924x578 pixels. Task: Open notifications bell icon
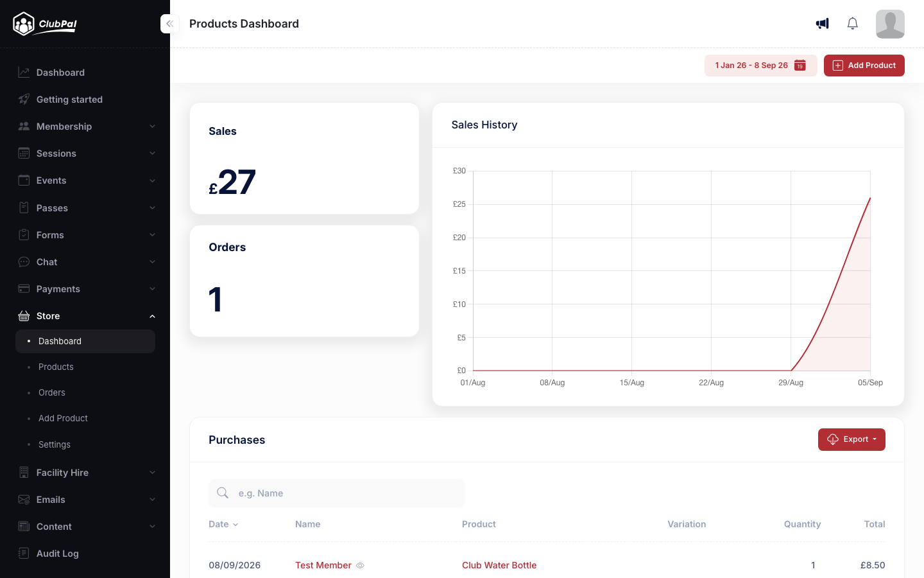coord(852,24)
